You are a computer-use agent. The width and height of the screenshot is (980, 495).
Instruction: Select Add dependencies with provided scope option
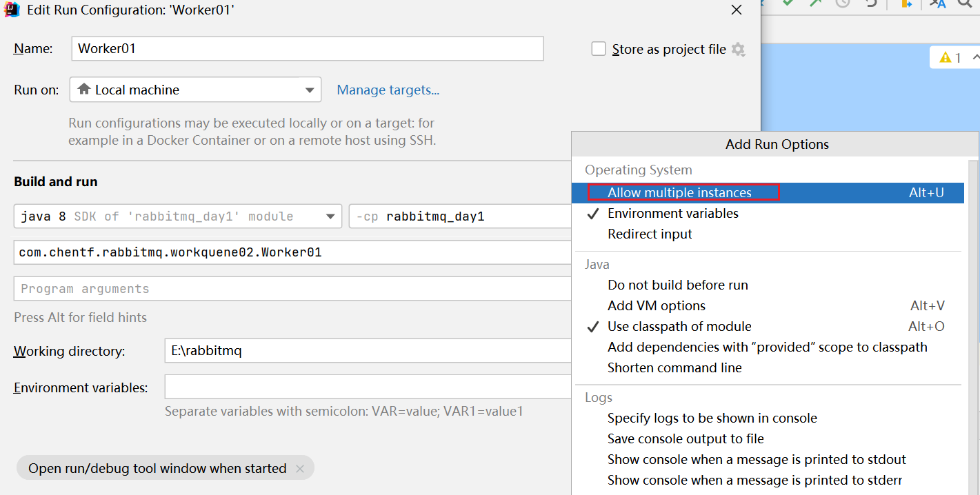(x=768, y=347)
